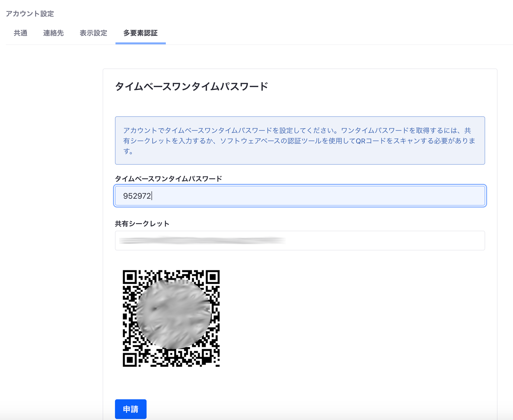Click the タイムベースワンタイムパスワード section title

point(191,87)
